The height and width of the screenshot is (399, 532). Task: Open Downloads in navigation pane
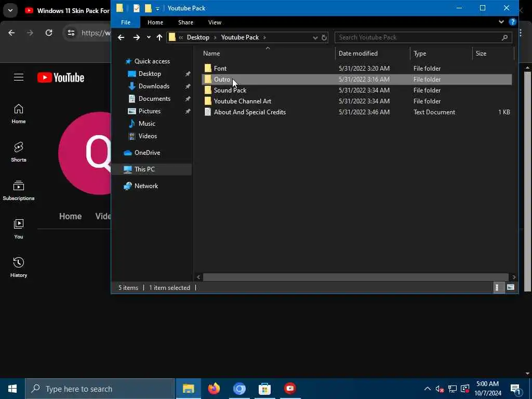click(154, 86)
